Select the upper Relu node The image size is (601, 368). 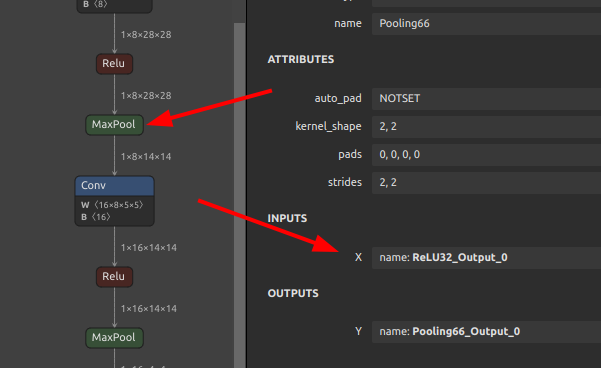click(x=114, y=64)
